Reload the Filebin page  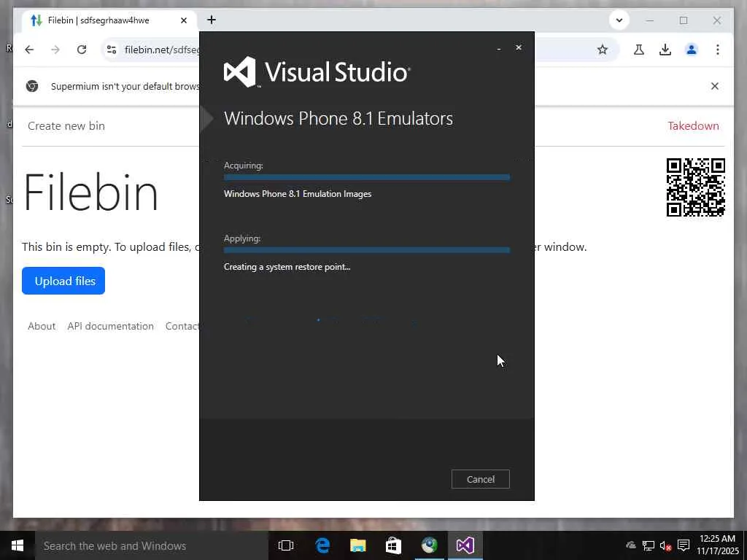point(82,50)
